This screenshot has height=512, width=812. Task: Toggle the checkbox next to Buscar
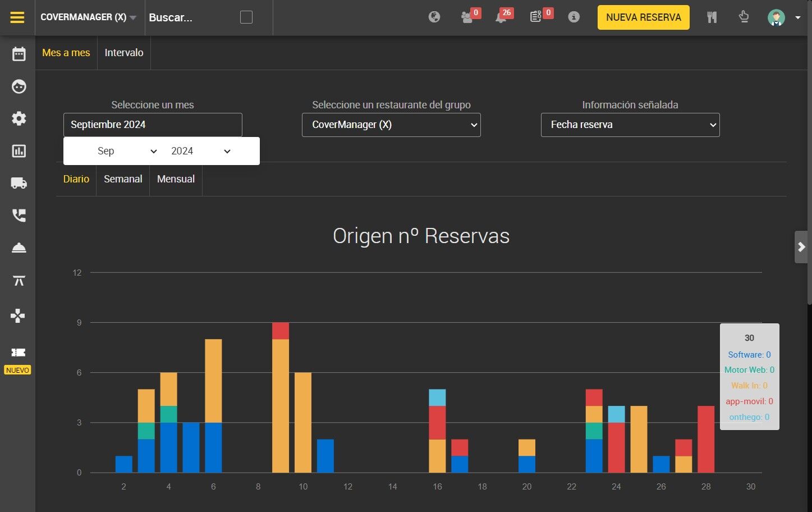tap(246, 17)
